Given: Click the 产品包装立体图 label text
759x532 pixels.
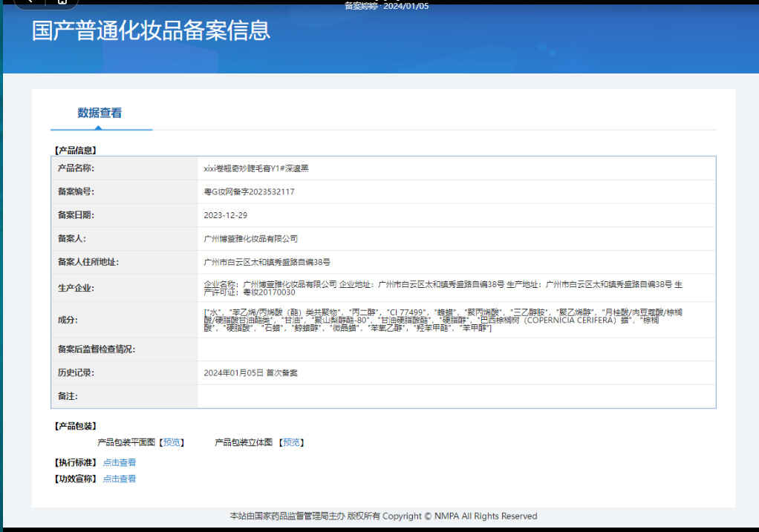Looking at the screenshot, I should [244, 442].
